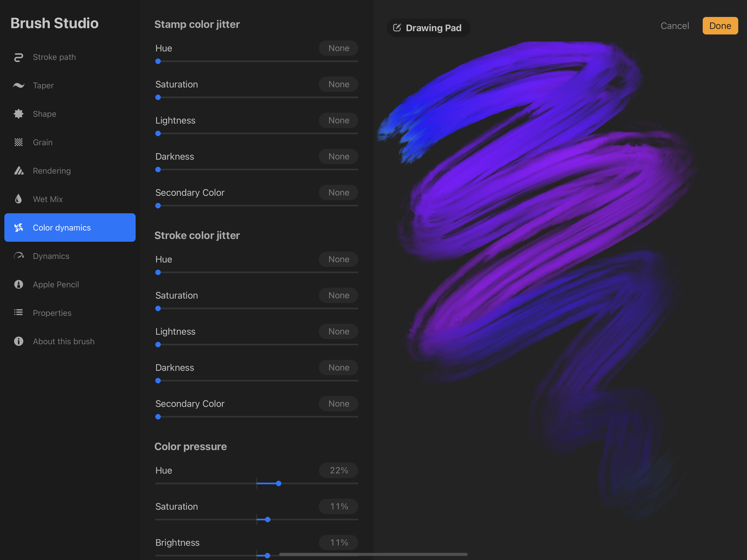The width and height of the screenshot is (747, 560).
Task: Click the Done button
Action: tap(720, 26)
